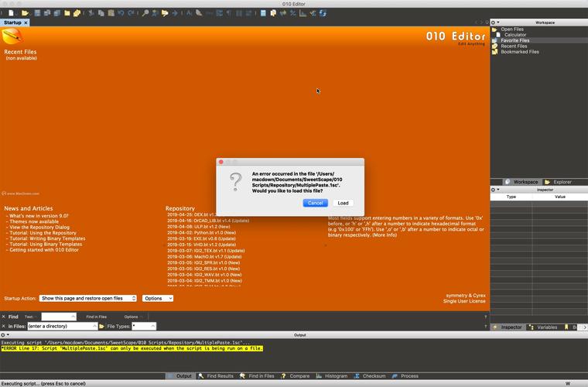Click the Output panel gear icon
The width and height of the screenshot is (588, 387).
[4, 335]
